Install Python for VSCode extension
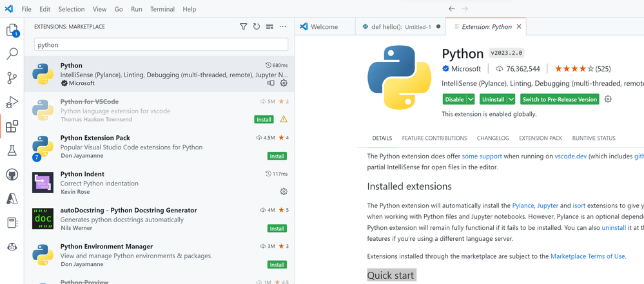 point(264,119)
